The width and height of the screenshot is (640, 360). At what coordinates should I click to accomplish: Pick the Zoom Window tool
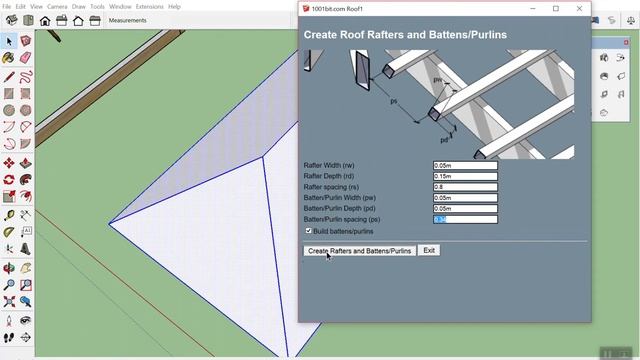[26, 285]
